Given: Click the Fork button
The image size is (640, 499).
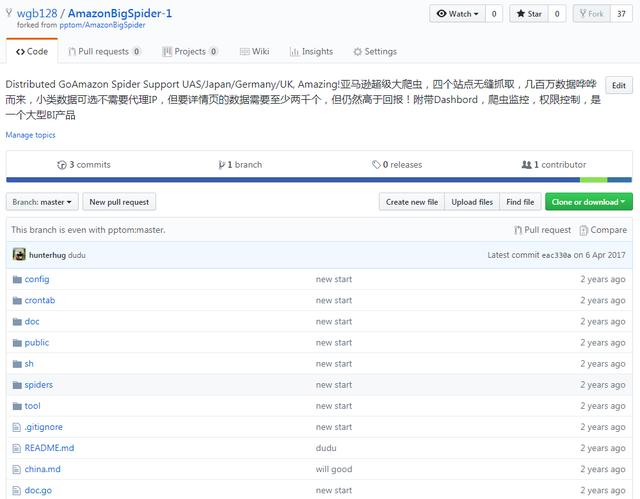Looking at the screenshot, I should (591, 14).
